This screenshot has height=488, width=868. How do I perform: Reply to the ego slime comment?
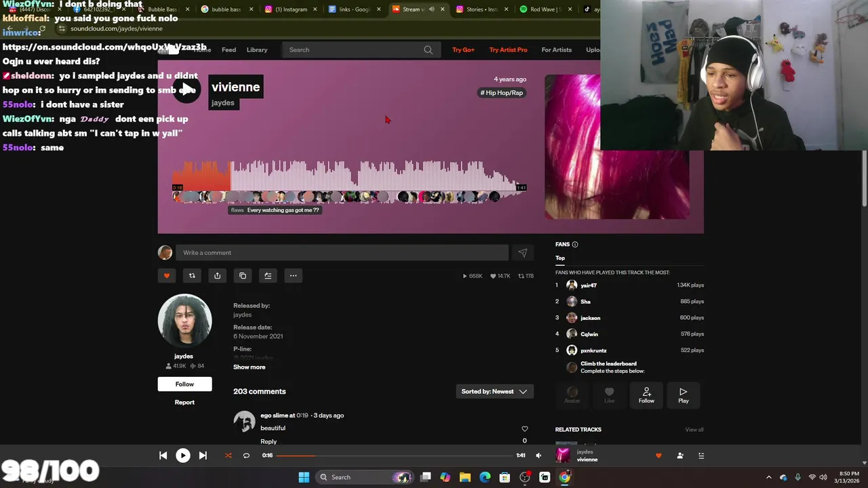click(x=269, y=441)
